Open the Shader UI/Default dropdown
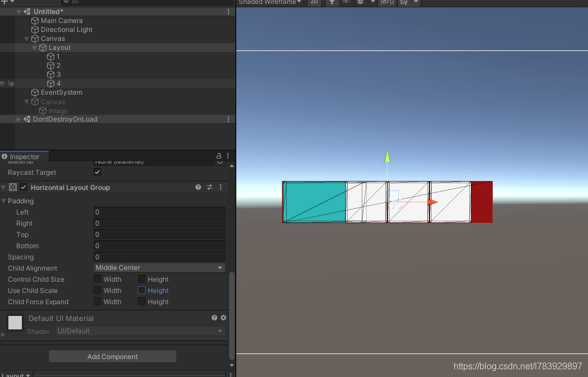The height and width of the screenshot is (377, 588). click(x=140, y=331)
